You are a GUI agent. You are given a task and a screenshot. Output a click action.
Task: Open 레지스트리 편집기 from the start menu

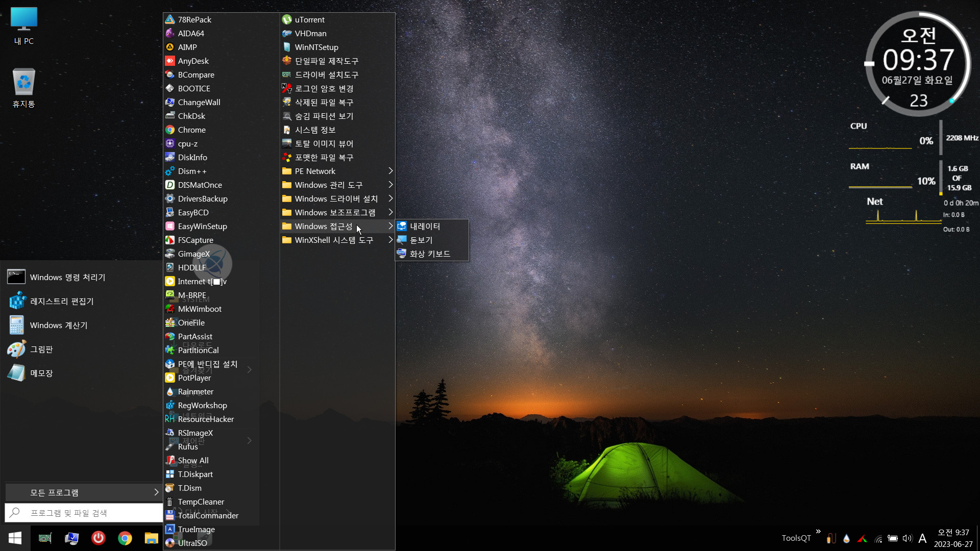(x=82, y=301)
